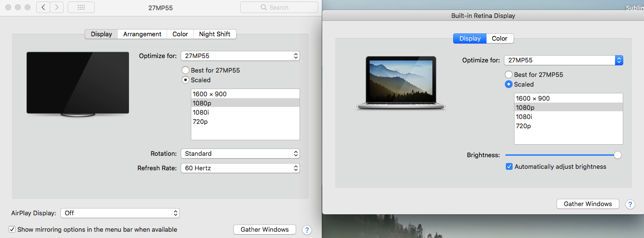Select Scaled radio in 27MP55 window

pos(186,80)
